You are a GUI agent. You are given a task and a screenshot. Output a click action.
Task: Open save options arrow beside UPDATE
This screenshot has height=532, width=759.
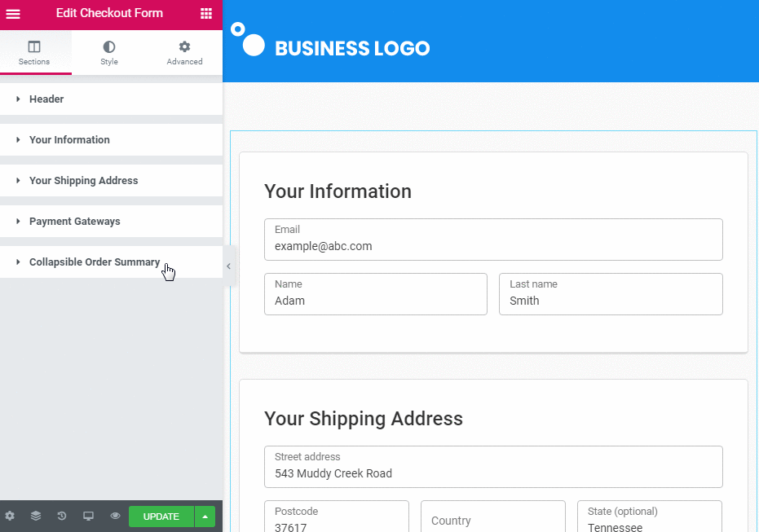pyautogui.click(x=205, y=517)
